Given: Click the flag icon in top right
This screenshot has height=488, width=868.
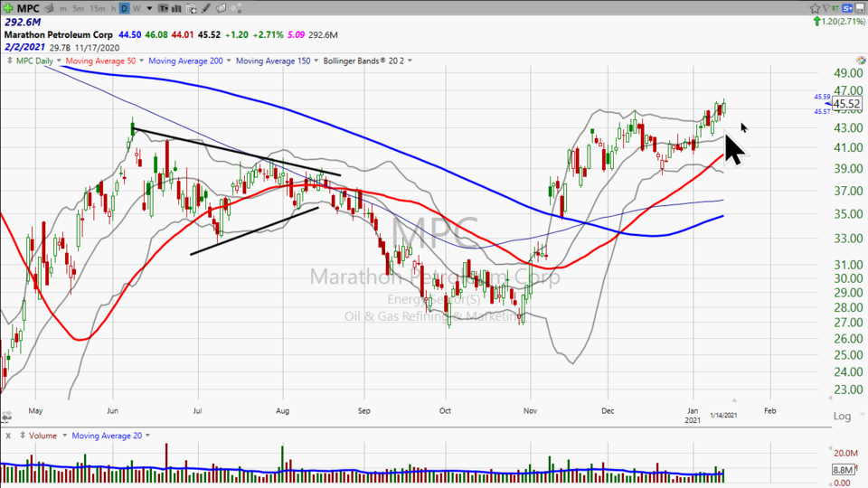Looking at the screenshot, I should (826, 8).
